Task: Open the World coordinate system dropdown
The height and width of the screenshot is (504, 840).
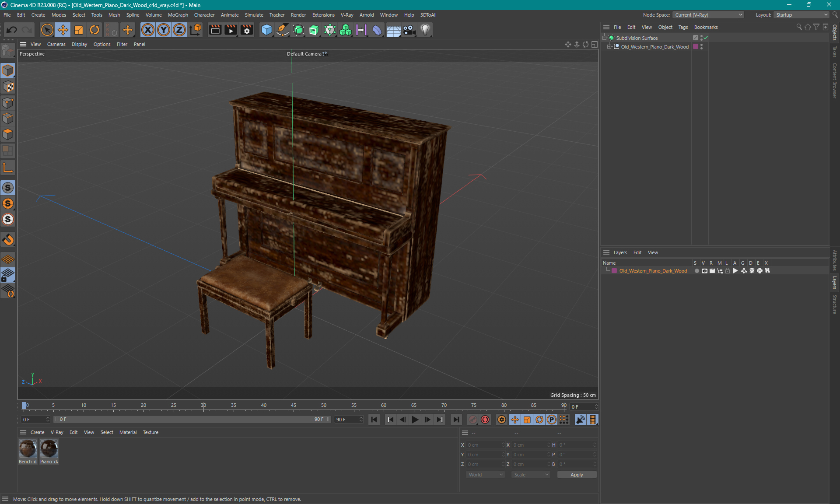Action: (485, 475)
